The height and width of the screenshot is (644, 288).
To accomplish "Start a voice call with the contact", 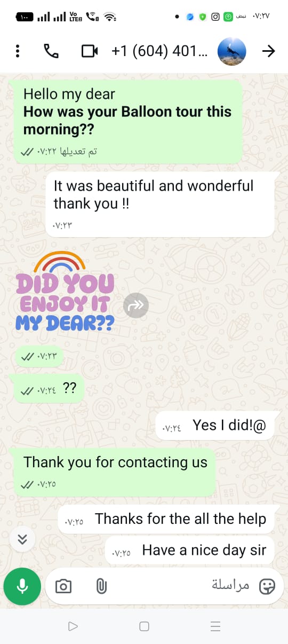I will [x=51, y=51].
